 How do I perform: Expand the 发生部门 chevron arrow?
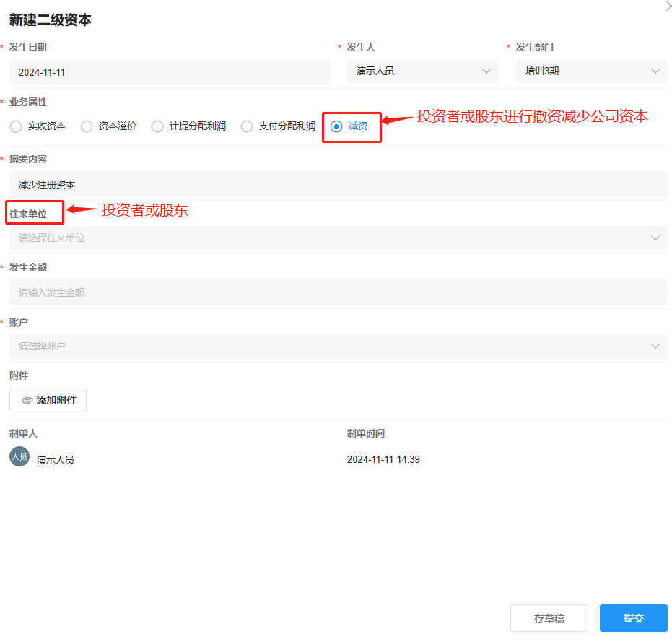(655, 71)
